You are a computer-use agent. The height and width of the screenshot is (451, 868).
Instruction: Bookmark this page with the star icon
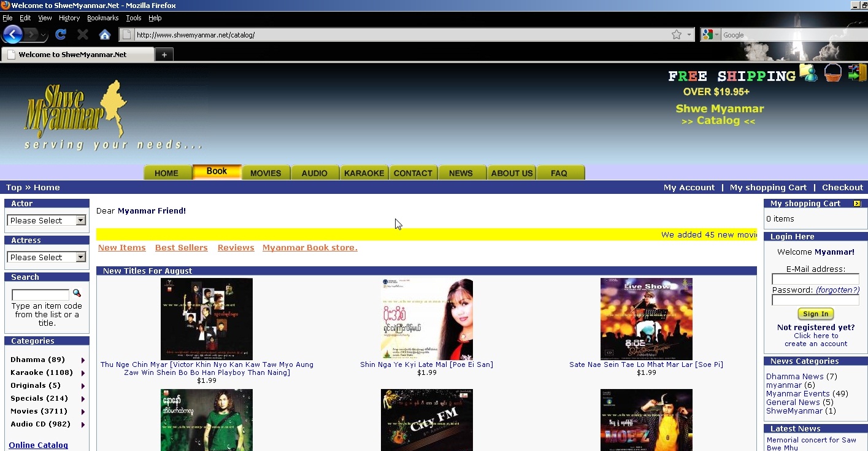[x=677, y=35]
